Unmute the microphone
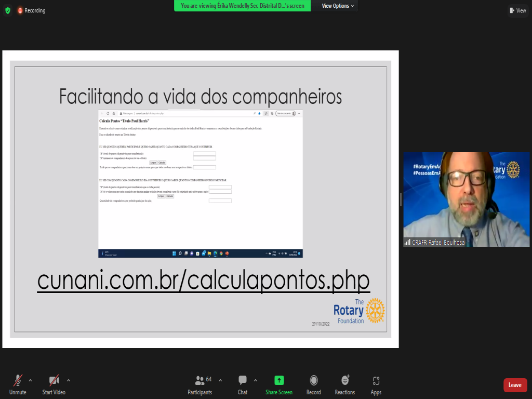This screenshot has height=399, width=532. [18, 384]
